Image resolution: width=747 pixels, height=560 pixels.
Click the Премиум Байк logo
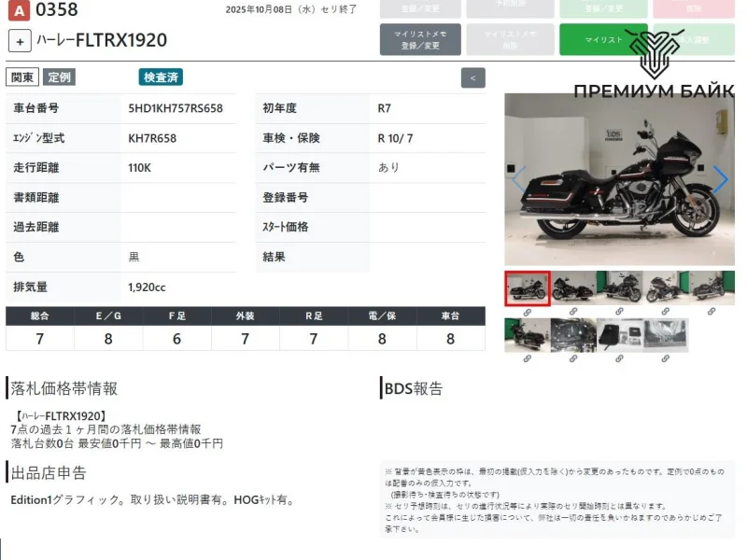[x=654, y=65]
